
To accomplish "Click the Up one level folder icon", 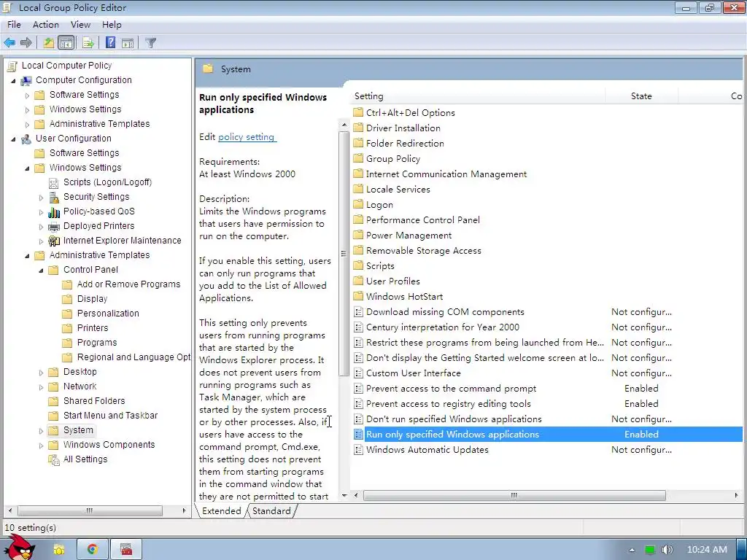I will coord(49,43).
